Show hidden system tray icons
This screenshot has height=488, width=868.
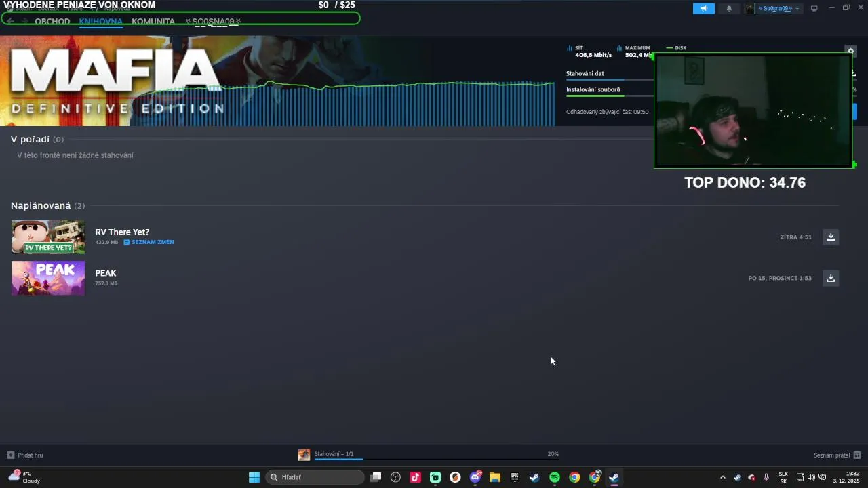tap(722, 477)
